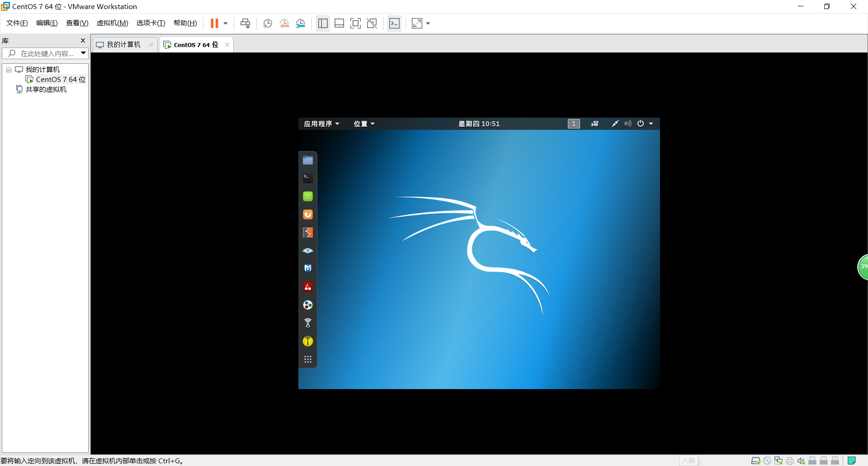Open the guest power system menu

click(645, 124)
